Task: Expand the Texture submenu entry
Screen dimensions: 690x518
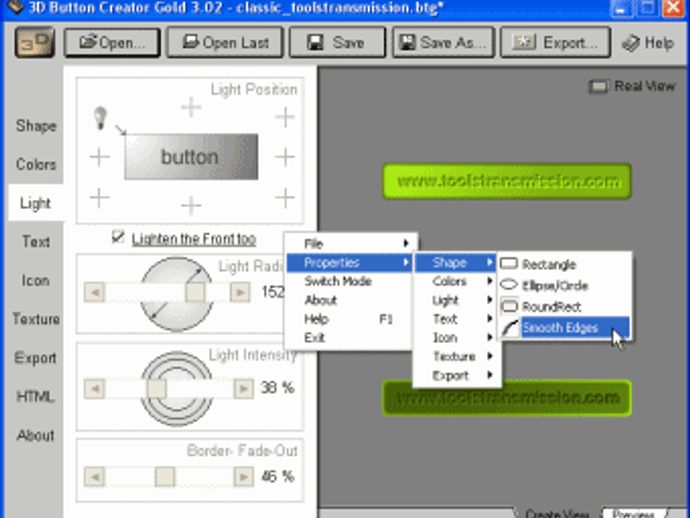Action: tap(457, 356)
